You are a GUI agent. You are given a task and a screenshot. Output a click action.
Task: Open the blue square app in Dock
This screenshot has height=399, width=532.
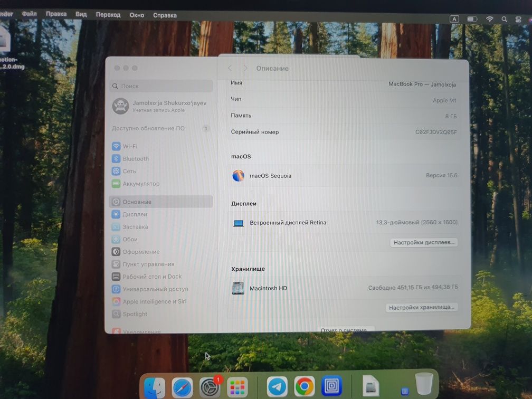(331, 386)
